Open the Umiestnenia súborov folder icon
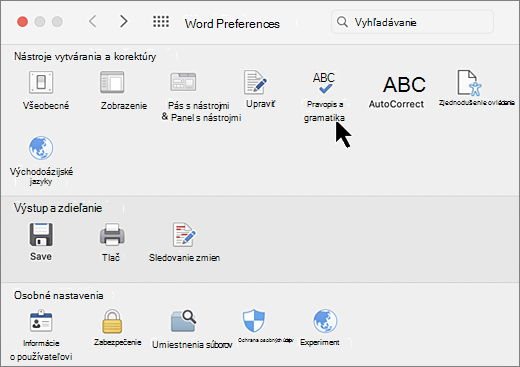Image resolution: width=520 pixels, height=367 pixels. pos(183,321)
